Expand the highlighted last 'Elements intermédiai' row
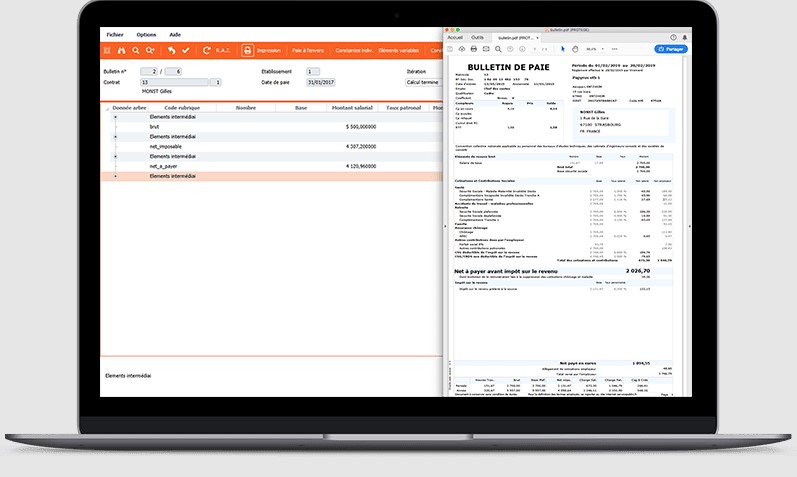This screenshot has width=797, height=477. [116, 176]
